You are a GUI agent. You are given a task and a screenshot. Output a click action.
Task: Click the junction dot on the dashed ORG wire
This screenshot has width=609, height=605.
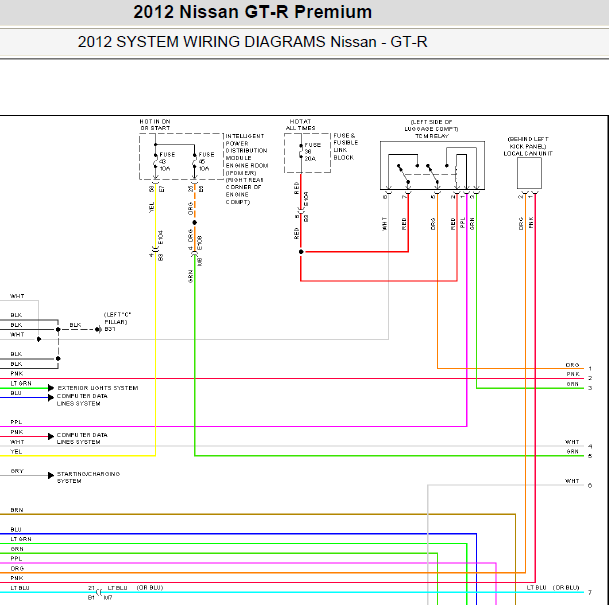[x=195, y=223]
